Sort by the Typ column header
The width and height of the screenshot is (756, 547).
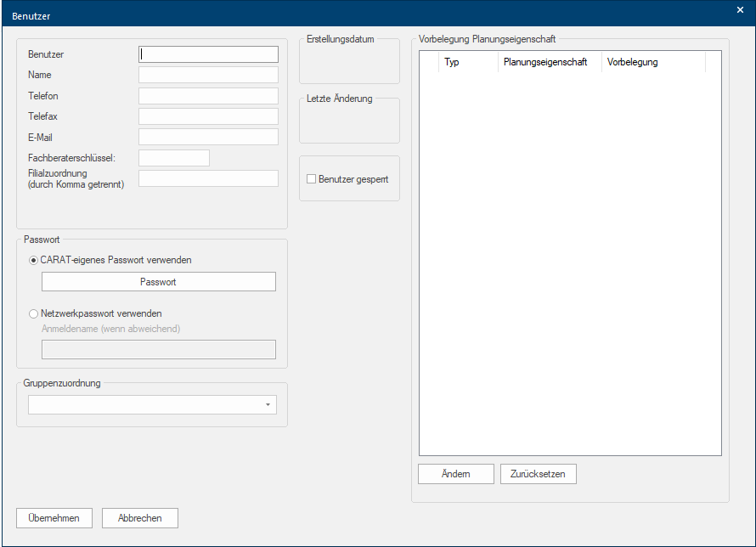467,62
